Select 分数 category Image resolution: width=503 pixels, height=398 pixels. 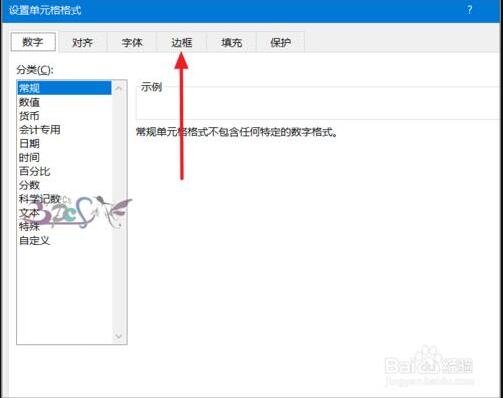[64, 185]
